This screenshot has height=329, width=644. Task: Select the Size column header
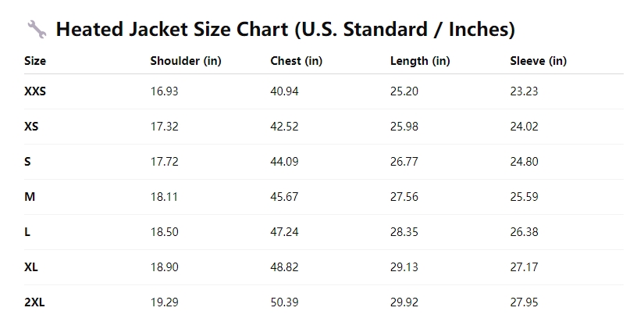point(35,61)
